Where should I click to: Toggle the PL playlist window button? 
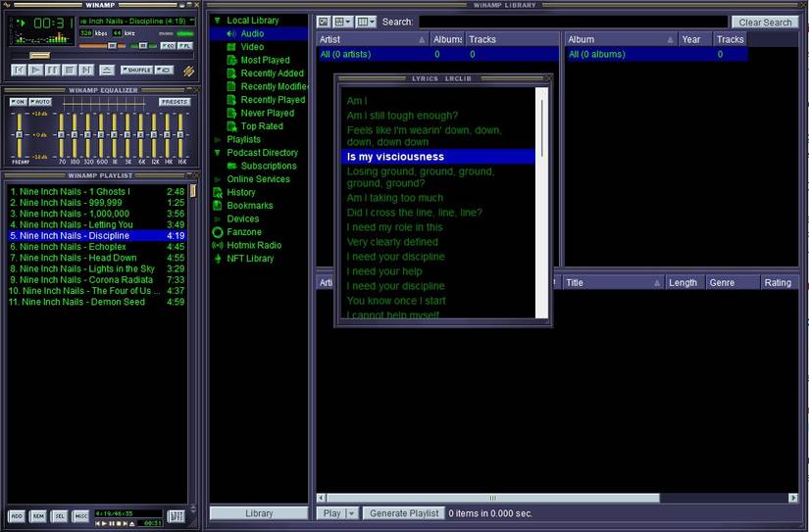point(185,46)
